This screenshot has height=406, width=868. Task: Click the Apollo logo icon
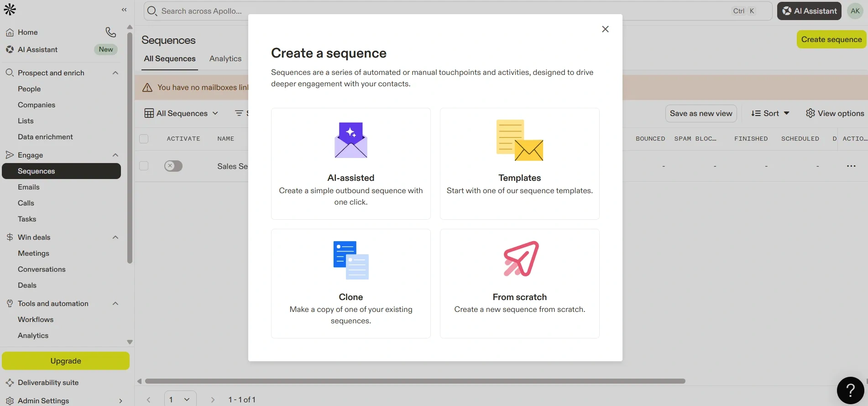pyautogui.click(x=10, y=10)
